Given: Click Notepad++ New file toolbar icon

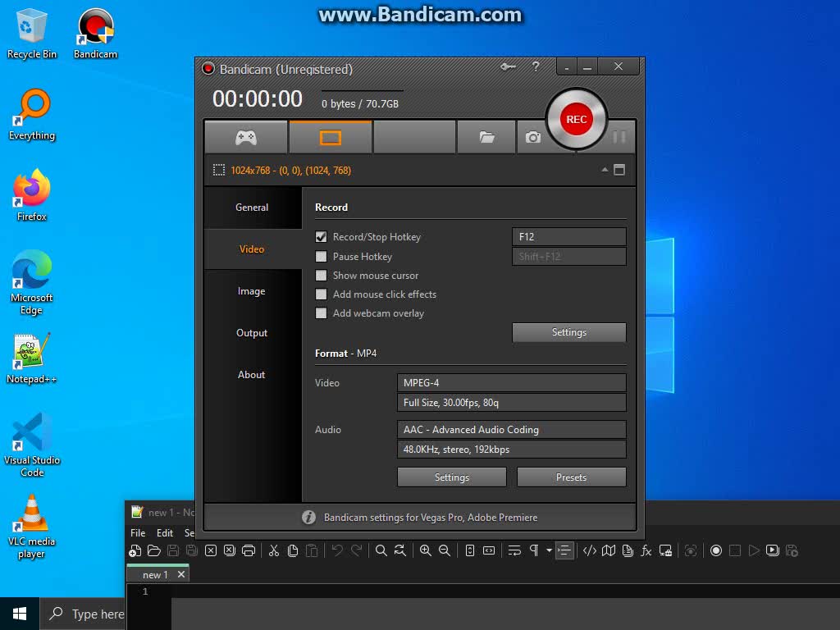Looking at the screenshot, I should click(x=135, y=550).
